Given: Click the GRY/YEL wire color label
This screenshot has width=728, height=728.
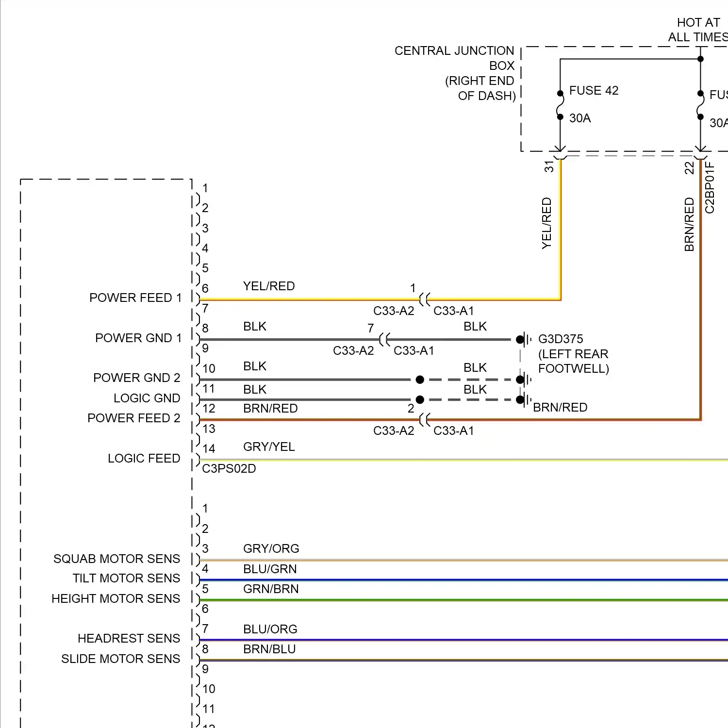Looking at the screenshot, I should click(269, 447).
